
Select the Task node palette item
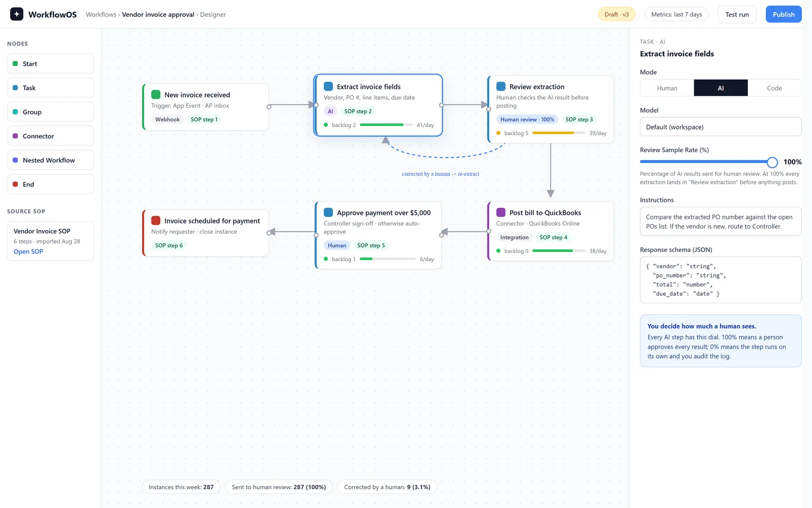50,88
